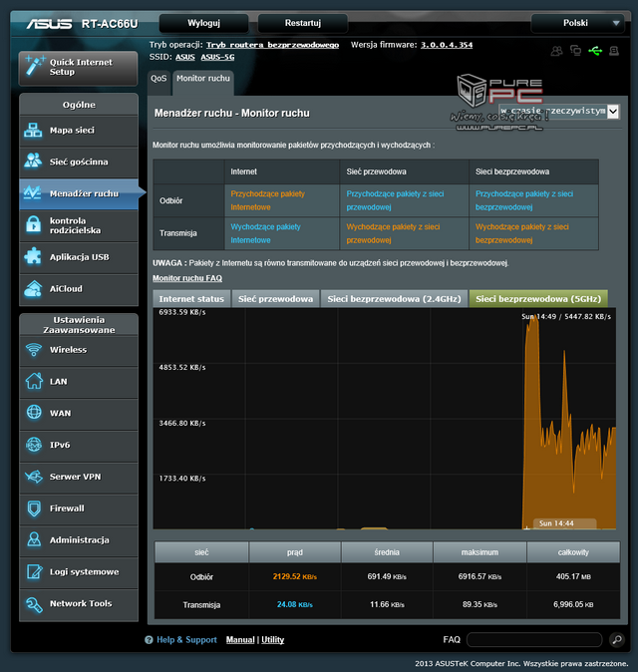Viewport: 638px width, 672px height.
Task: Click the guest clients status icon in header
Action: 556,51
